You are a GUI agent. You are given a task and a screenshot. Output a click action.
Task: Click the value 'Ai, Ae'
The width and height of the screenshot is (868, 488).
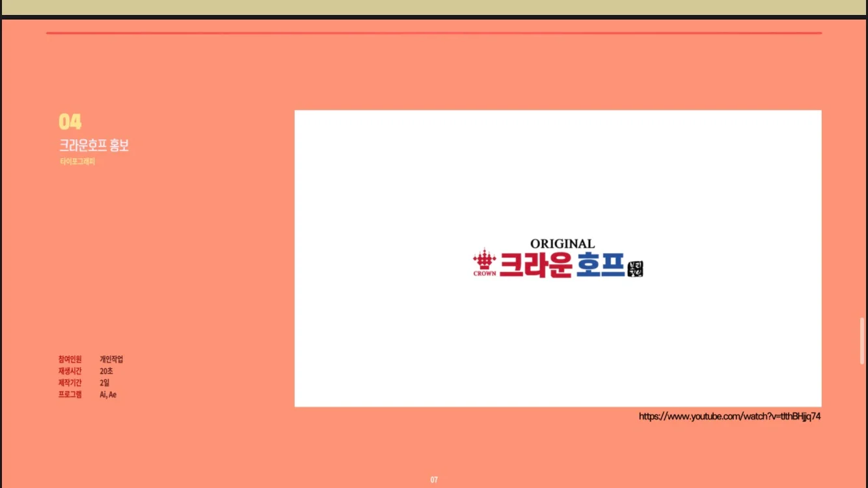pos(108,394)
